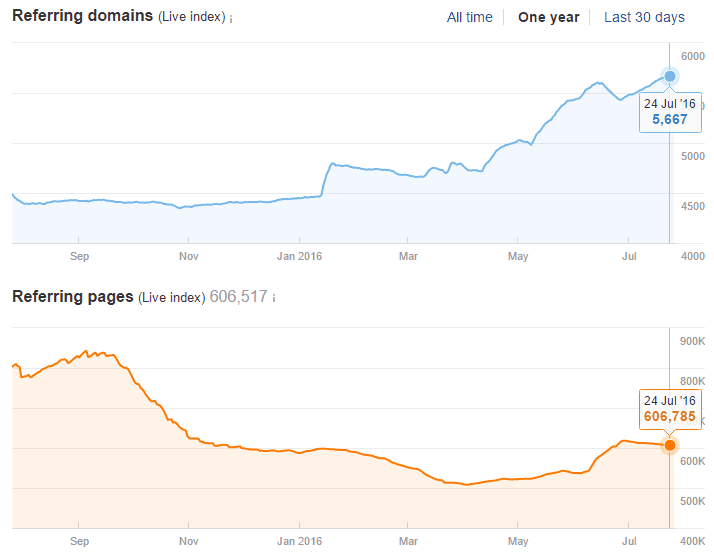Show the Last 30 days range

click(x=644, y=17)
